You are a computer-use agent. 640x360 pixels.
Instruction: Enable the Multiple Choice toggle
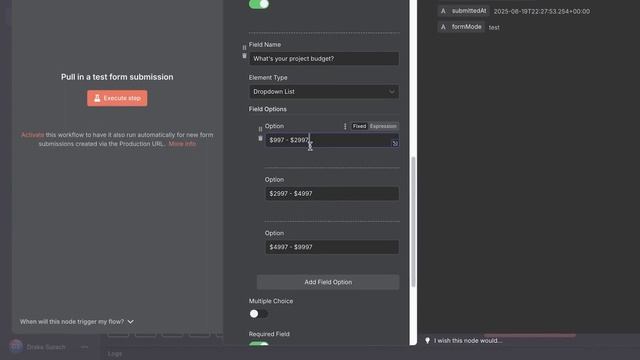pos(259,314)
